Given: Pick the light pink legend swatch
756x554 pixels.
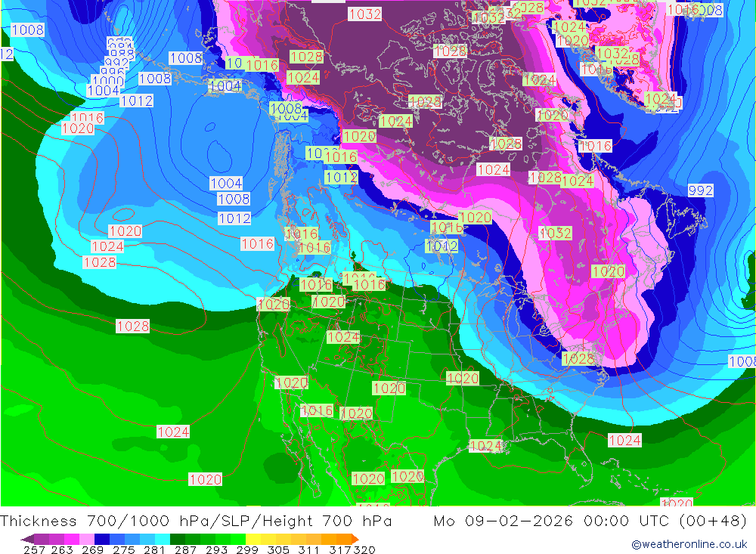Looking at the screenshot, I should (x=87, y=539).
